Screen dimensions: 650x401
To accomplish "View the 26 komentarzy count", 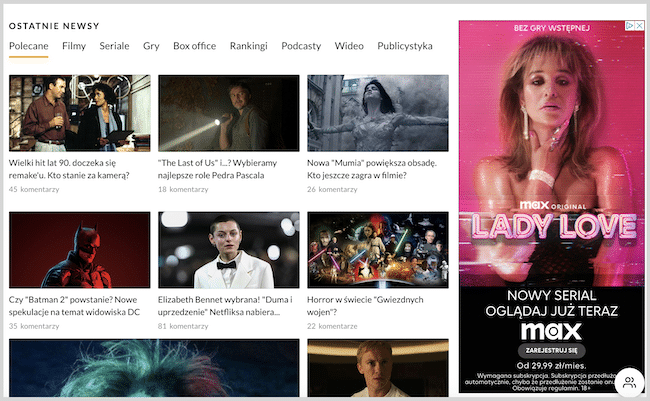I will (x=332, y=190).
